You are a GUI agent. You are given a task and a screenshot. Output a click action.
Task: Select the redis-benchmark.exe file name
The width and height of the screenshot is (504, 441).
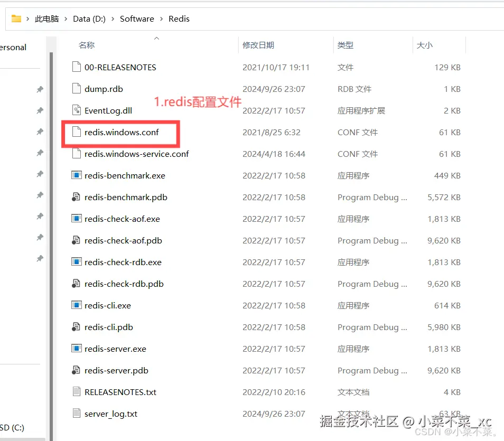click(x=125, y=176)
